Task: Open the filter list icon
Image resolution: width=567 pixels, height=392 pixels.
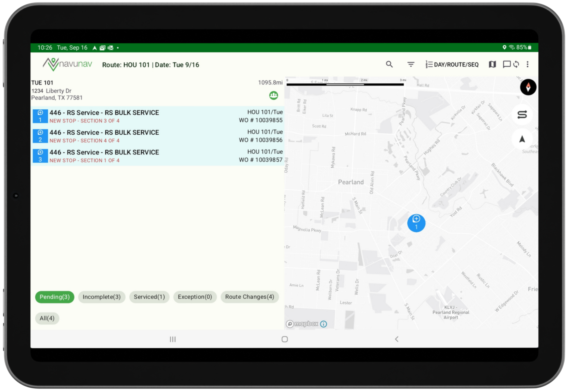Action: [410, 64]
